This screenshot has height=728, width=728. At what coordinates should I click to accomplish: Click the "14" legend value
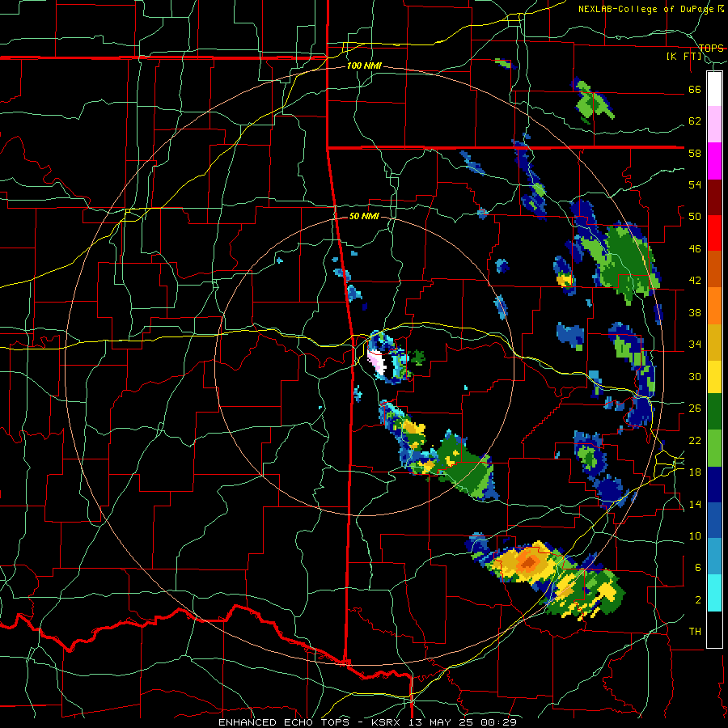[695, 504]
